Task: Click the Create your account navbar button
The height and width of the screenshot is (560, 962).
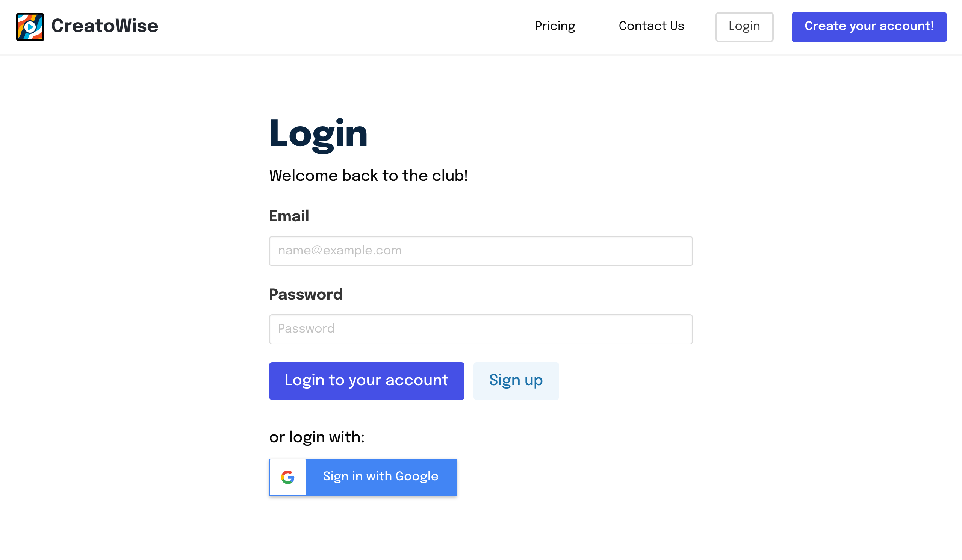Action: (x=869, y=27)
